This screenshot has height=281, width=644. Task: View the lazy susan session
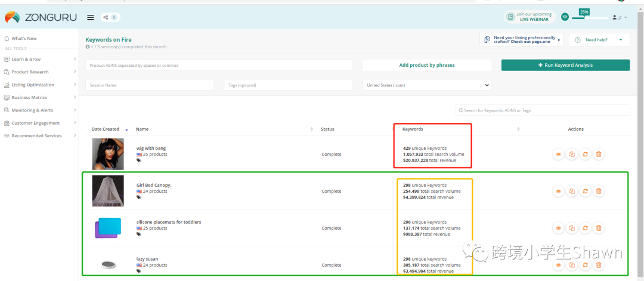558,265
